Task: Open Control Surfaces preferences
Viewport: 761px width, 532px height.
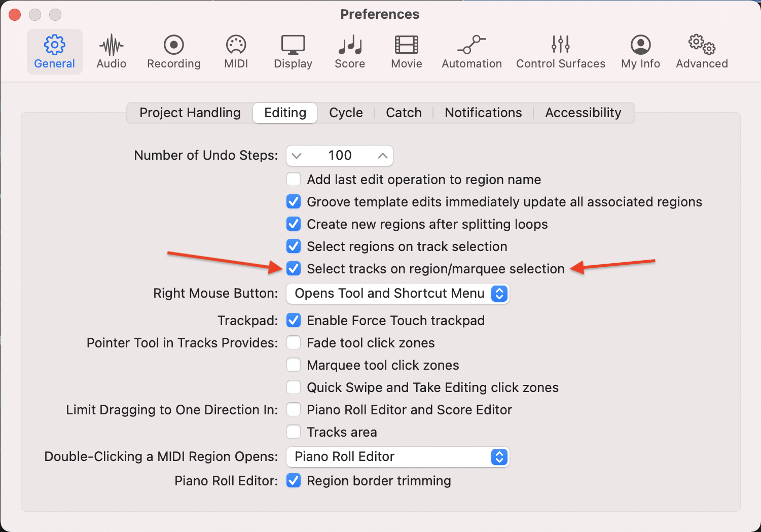Action: pos(560,52)
